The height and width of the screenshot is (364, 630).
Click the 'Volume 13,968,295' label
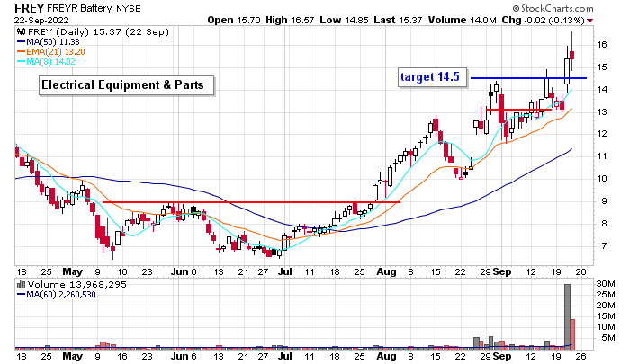click(77, 285)
